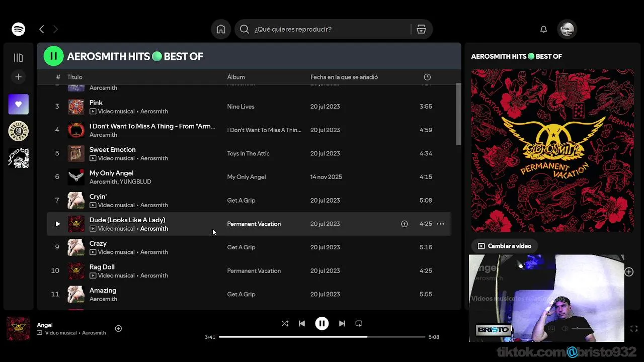Screen dimensions: 644x362
Task: Open the Spotify logo home
Action: [19, 29]
